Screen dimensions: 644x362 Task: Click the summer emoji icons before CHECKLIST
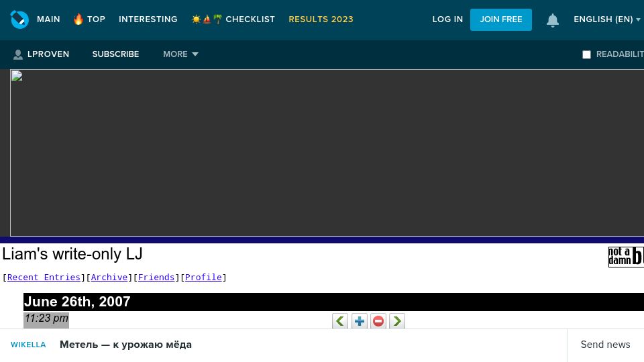(x=207, y=19)
